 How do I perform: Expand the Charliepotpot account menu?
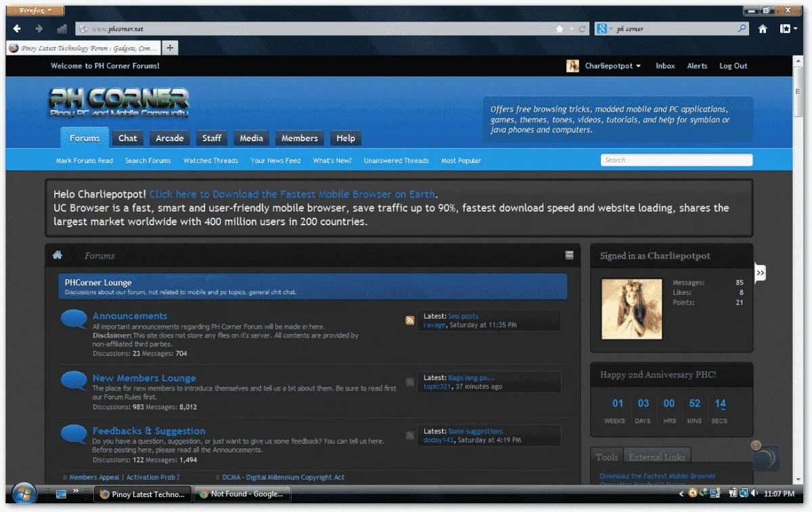pos(612,66)
